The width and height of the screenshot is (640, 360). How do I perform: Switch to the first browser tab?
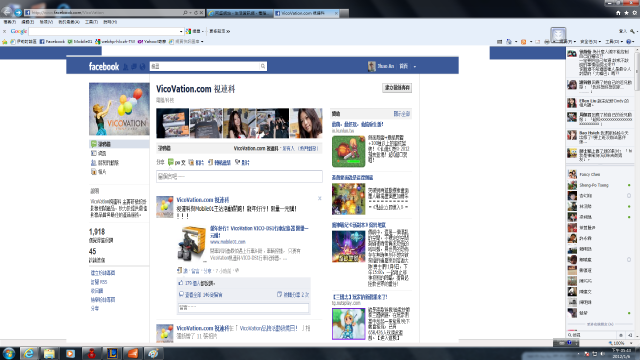[239, 13]
